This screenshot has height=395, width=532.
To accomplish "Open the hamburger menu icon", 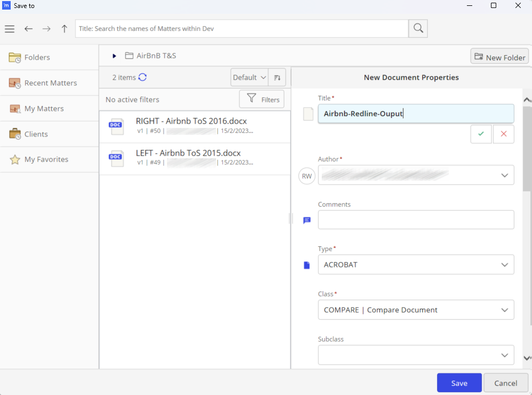I will click(x=10, y=29).
